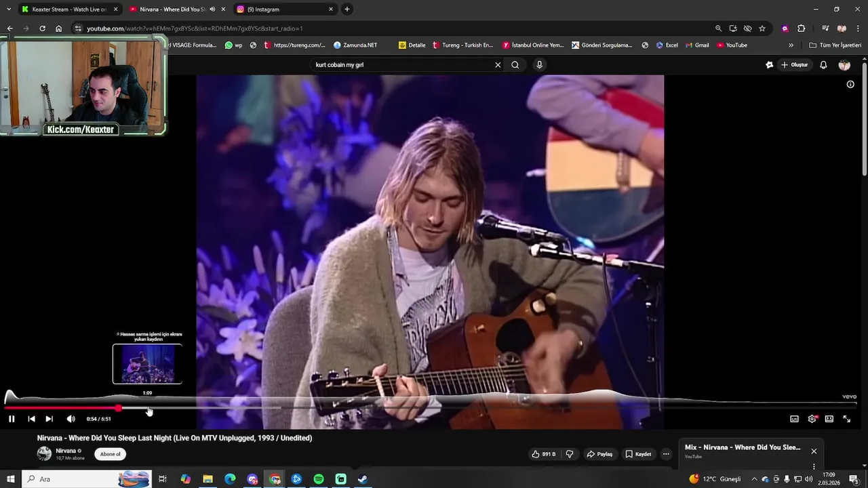868x488 pixels.
Task: Toggle subtitles/captions in the player
Action: click(794, 419)
